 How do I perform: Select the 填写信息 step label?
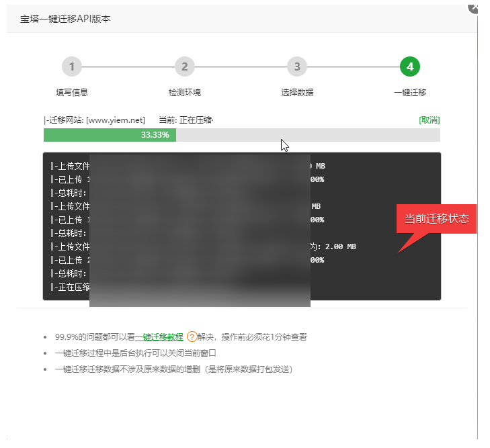(x=72, y=93)
